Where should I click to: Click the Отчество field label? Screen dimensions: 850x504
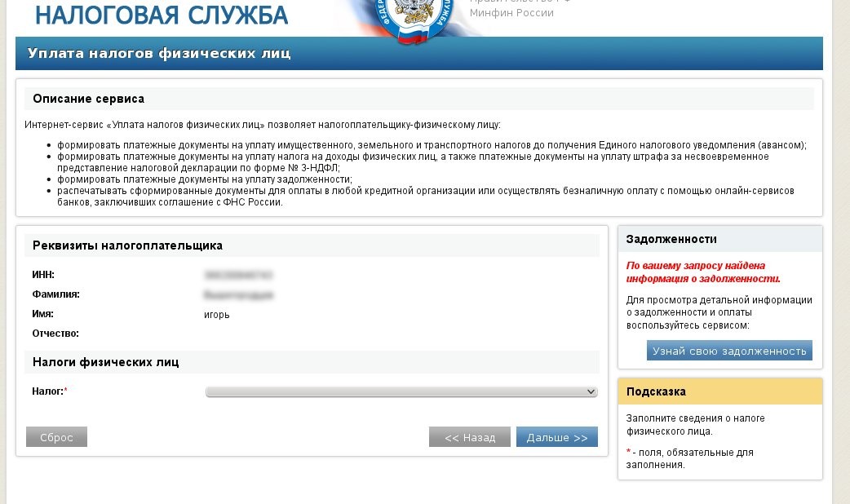pyautogui.click(x=55, y=334)
